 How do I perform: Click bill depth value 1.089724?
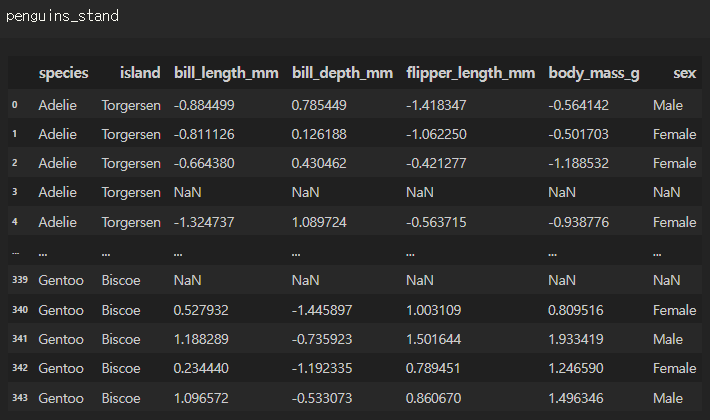pyautogui.click(x=319, y=222)
